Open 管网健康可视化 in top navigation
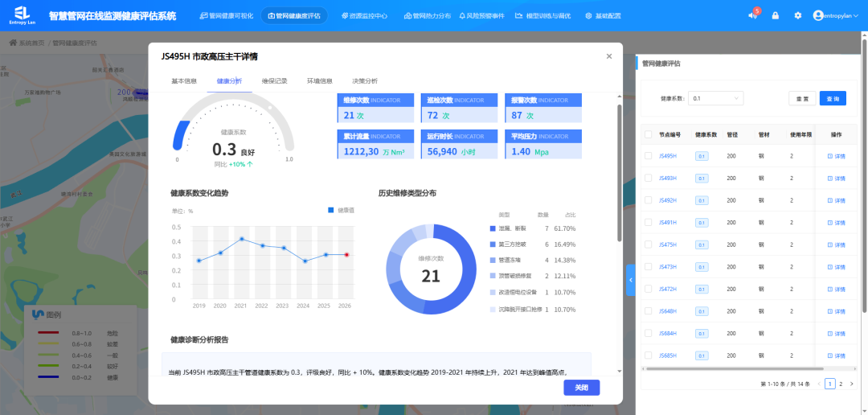 (227, 15)
